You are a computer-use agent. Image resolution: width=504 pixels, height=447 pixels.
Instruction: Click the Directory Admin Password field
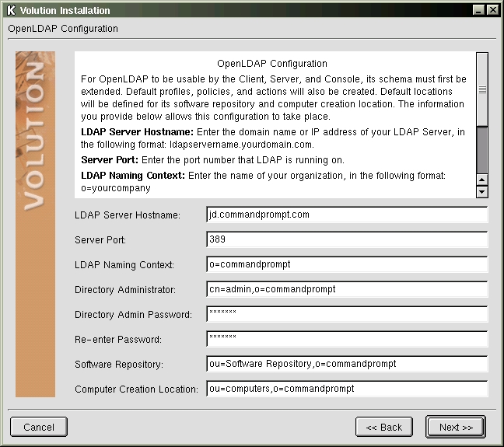(347, 314)
